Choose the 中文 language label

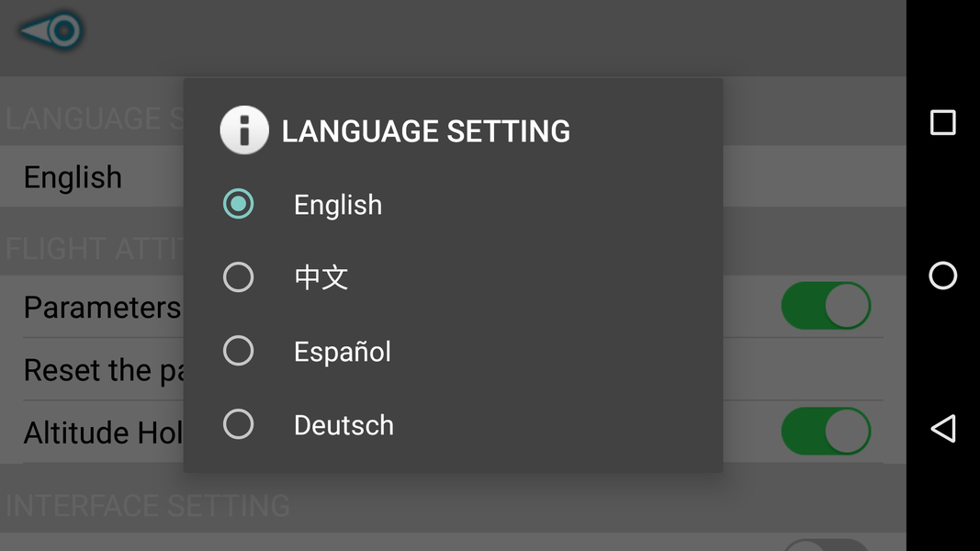coord(321,277)
